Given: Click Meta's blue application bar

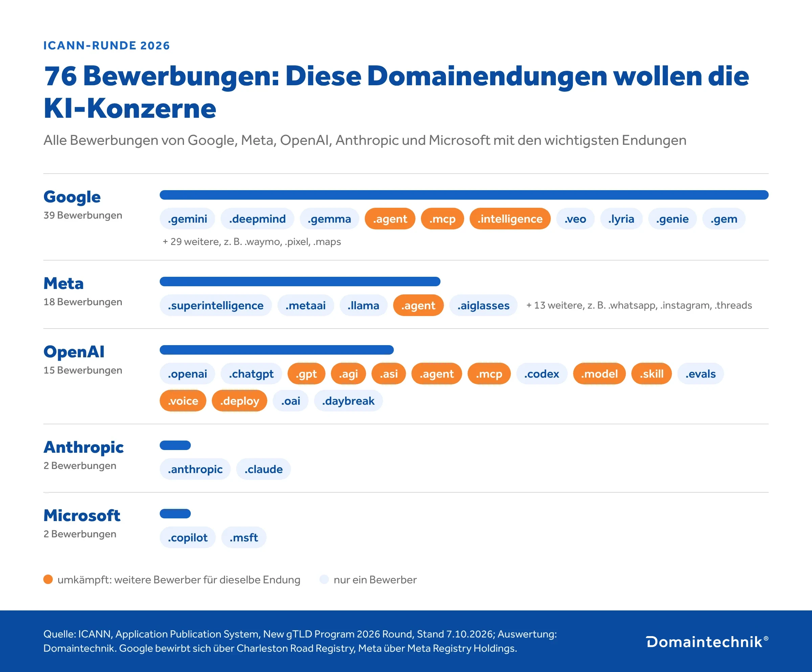Looking at the screenshot, I should pos(300,282).
